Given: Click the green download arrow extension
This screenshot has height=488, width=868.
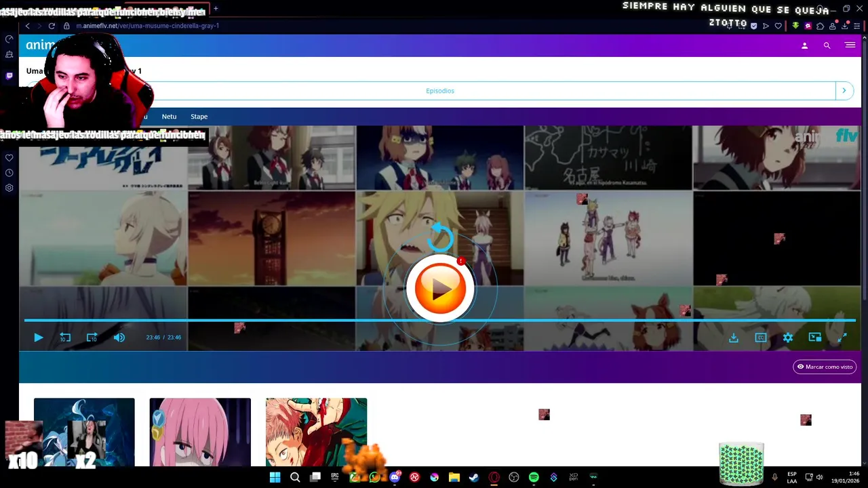Looking at the screenshot, I should coord(795,26).
